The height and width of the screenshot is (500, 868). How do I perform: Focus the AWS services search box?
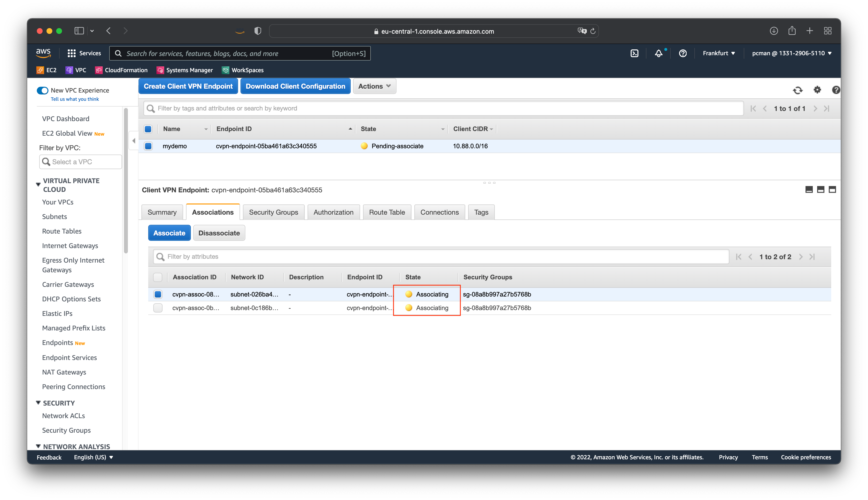240,53
